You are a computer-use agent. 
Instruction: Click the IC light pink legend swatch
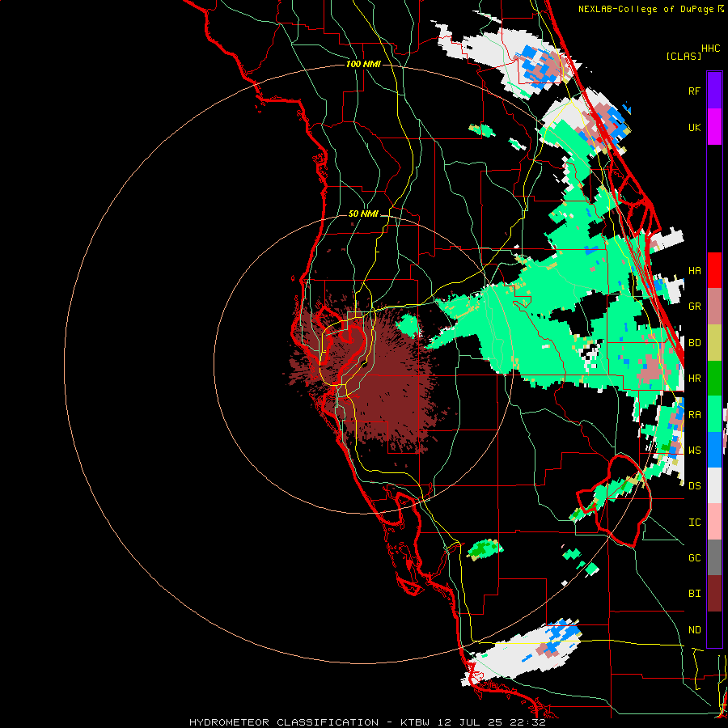tap(714, 522)
